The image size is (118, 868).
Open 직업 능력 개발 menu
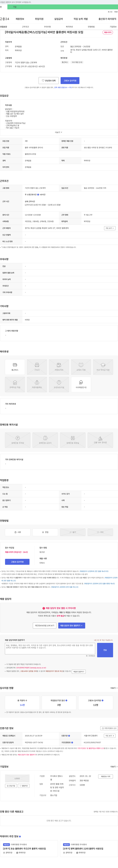coord(81,19)
